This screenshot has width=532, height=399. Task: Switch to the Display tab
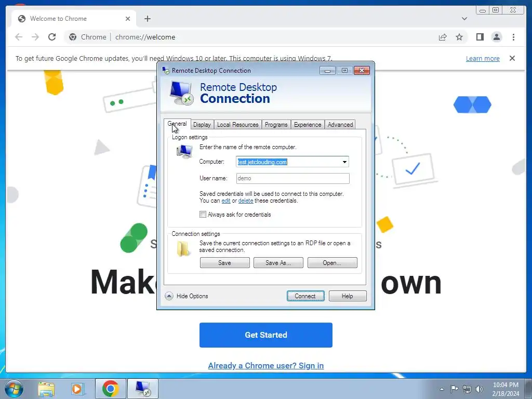coord(202,125)
